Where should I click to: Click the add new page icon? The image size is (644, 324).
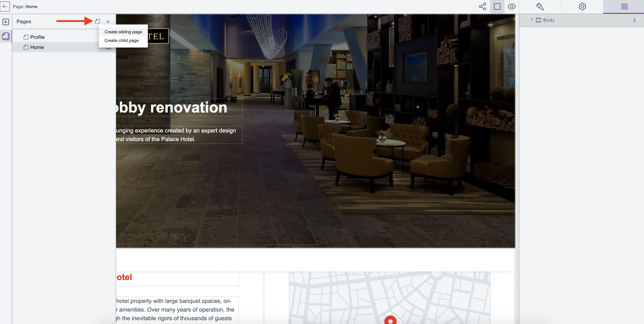[98, 21]
